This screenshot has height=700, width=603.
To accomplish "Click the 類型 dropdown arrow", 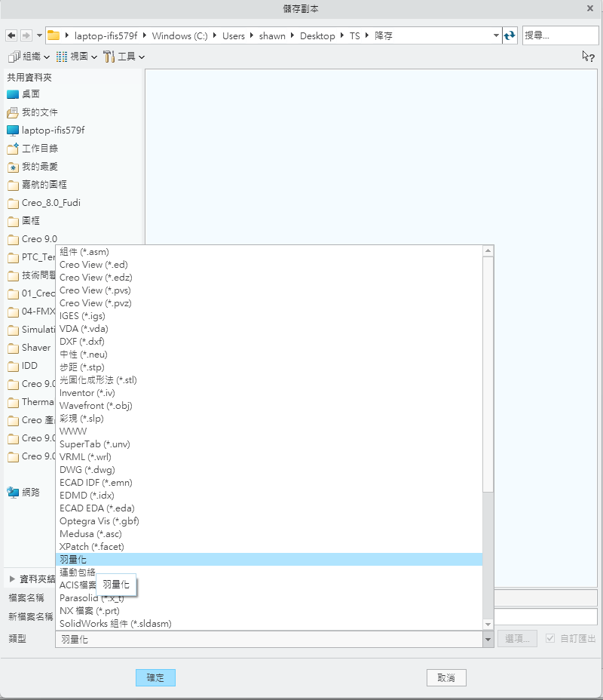I will [x=488, y=639].
